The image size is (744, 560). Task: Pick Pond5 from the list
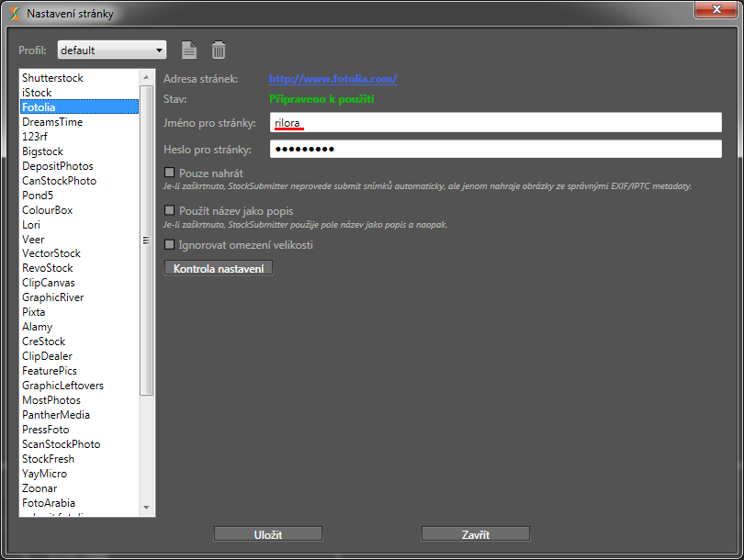(x=79, y=196)
